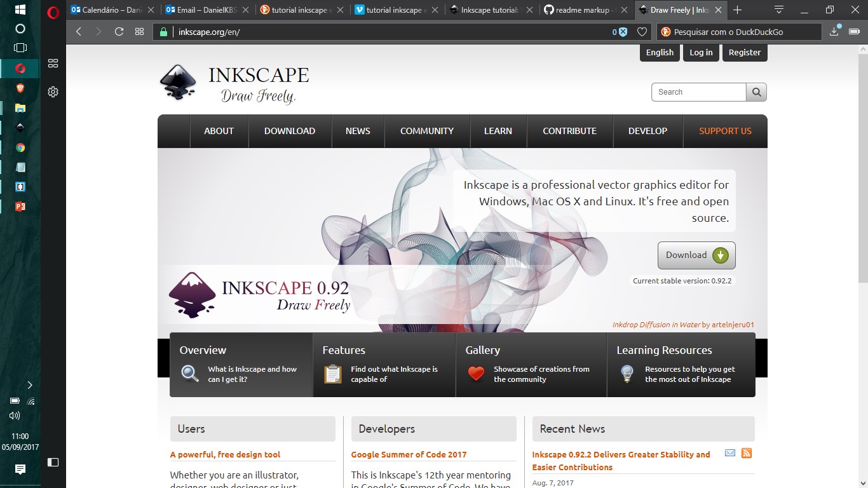Select the Features tab panel
868x488 pixels.
(x=384, y=365)
